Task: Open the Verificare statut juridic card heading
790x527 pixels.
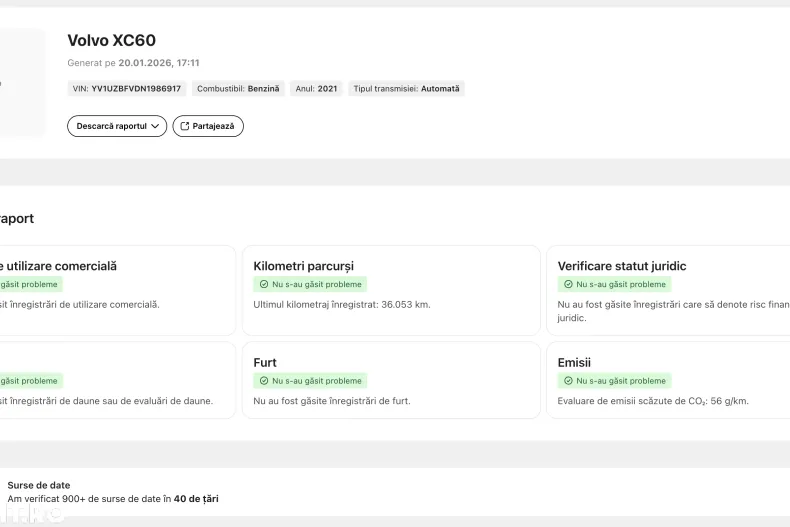Action: (621, 266)
